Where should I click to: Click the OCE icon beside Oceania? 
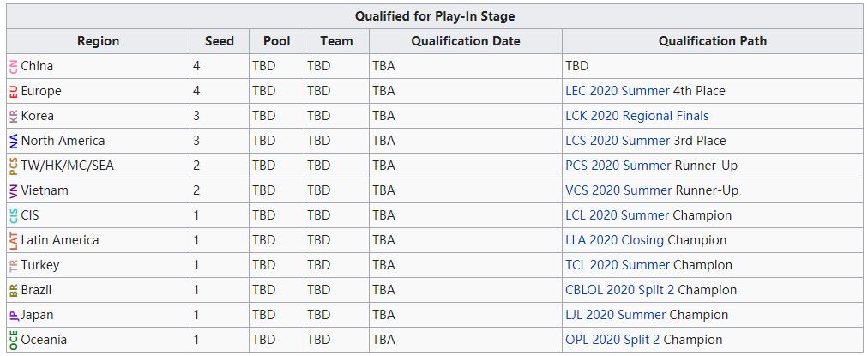[x=13, y=340]
